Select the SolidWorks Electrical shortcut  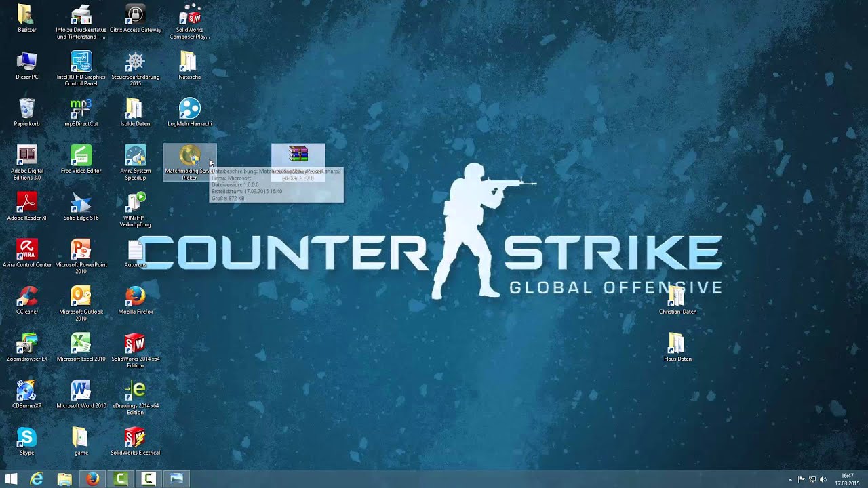coord(136,441)
